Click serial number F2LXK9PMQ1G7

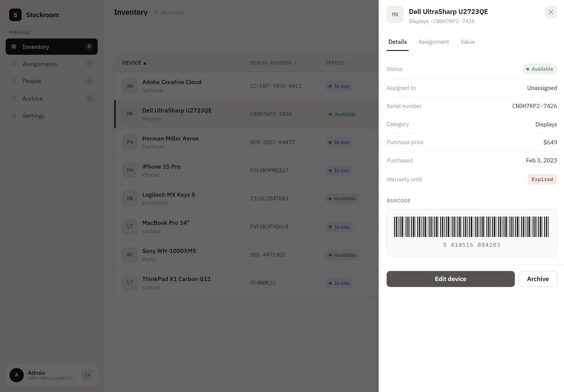coord(269,171)
